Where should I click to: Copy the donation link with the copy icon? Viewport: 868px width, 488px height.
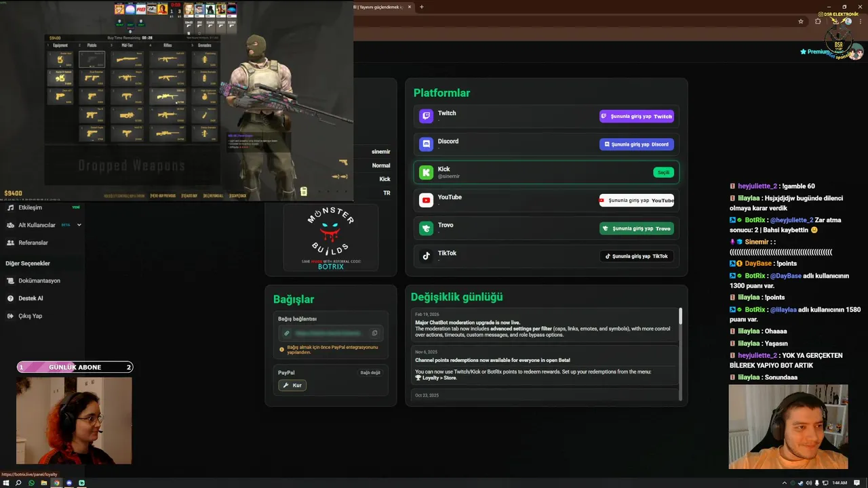tap(374, 333)
